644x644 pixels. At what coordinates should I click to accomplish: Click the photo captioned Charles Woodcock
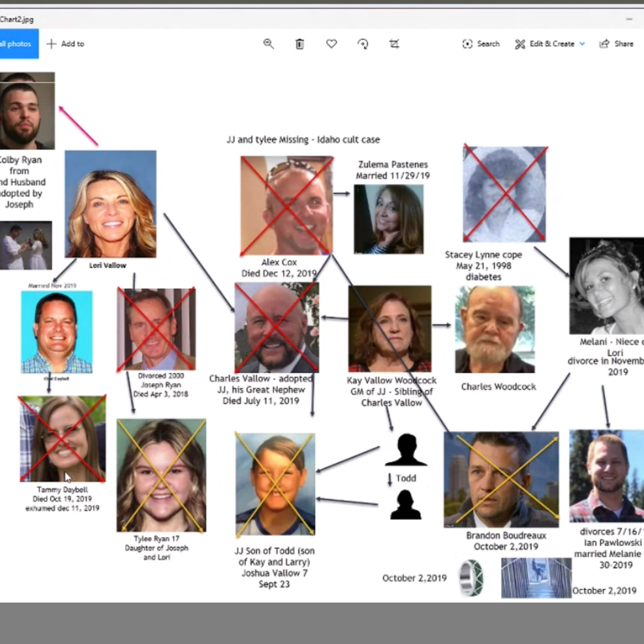click(495, 329)
